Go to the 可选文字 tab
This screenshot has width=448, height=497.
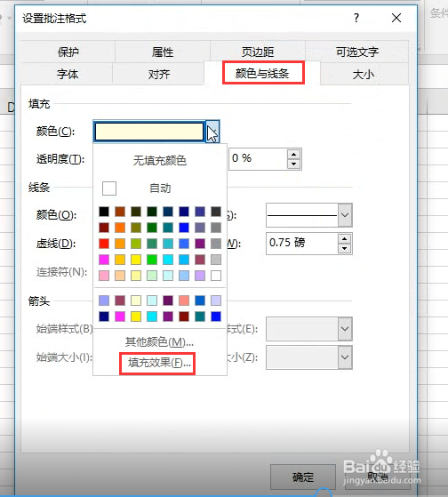pyautogui.click(x=357, y=52)
